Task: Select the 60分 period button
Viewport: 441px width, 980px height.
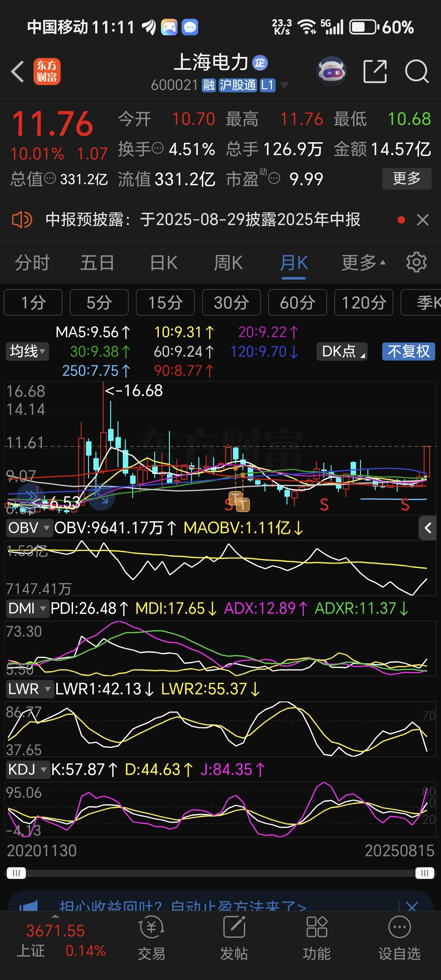Action: coord(298,302)
